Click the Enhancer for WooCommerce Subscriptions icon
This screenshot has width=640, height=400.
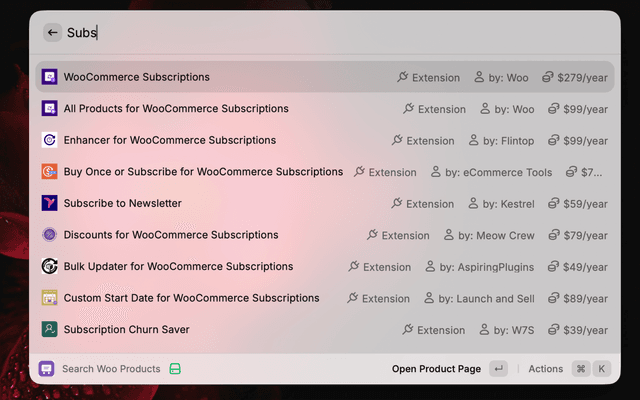click(x=49, y=141)
